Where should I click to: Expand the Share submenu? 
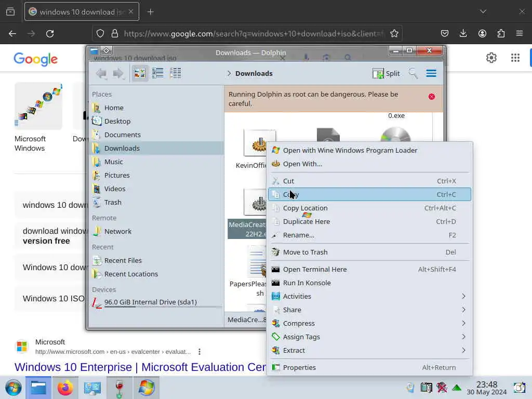click(369, 310)
